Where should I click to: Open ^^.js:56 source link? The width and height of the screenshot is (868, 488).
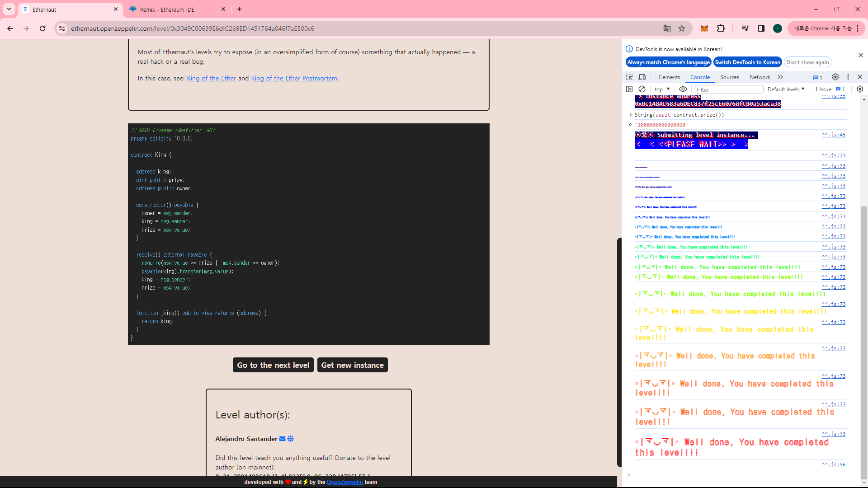(x=834, y=465)
